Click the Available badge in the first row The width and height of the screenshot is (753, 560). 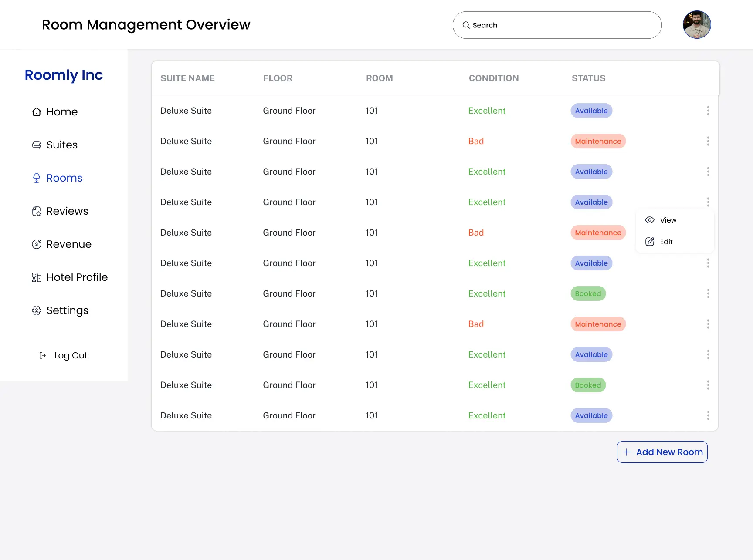[x=591, y=111]
